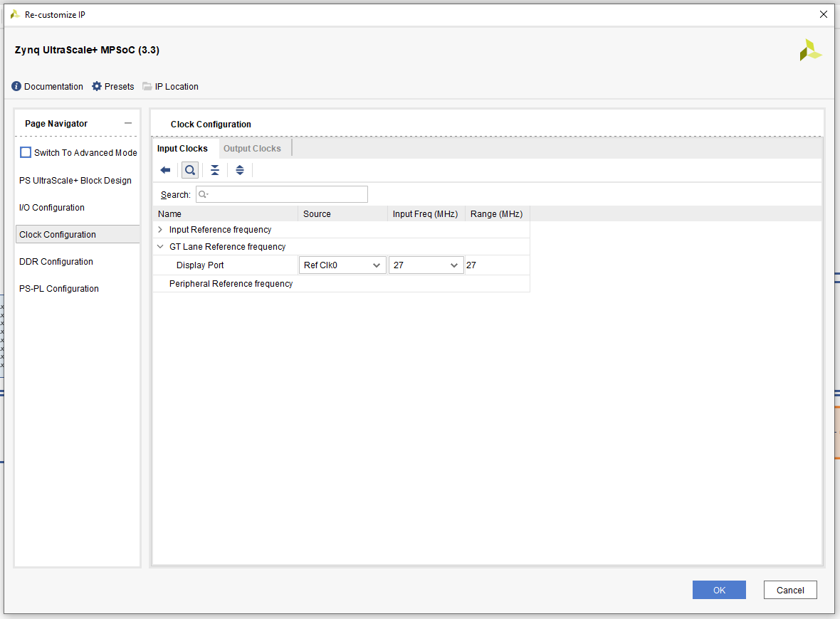This screenshot has height=619, width=840.
Task: Click the Collapse All toolbar icon
Action: (x=215, y=170)
